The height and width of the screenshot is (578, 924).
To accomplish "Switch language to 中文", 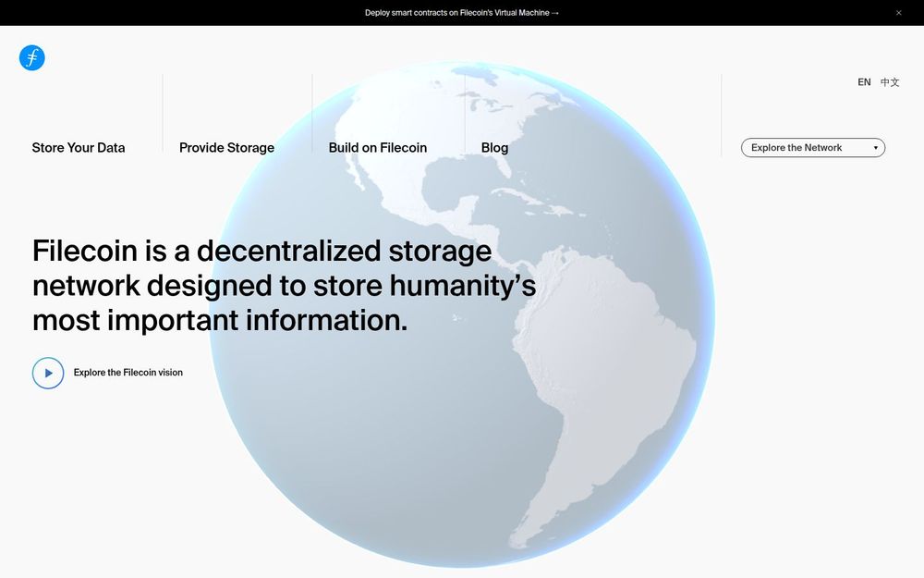I will [890, 82].
